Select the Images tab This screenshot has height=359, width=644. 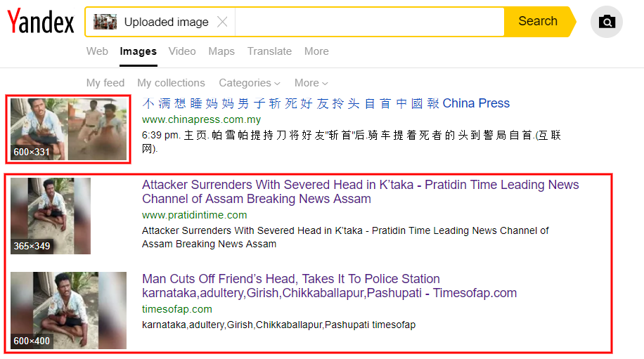coord(138,51)
